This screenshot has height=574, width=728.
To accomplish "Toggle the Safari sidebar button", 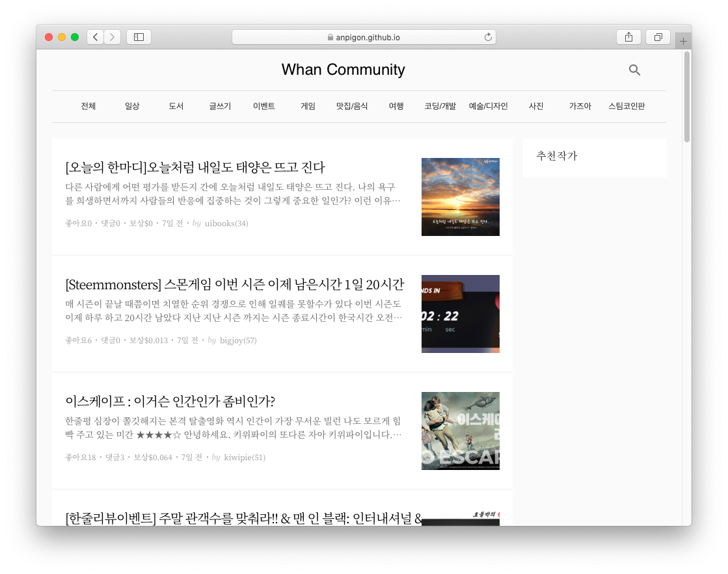I will (139, 37).
